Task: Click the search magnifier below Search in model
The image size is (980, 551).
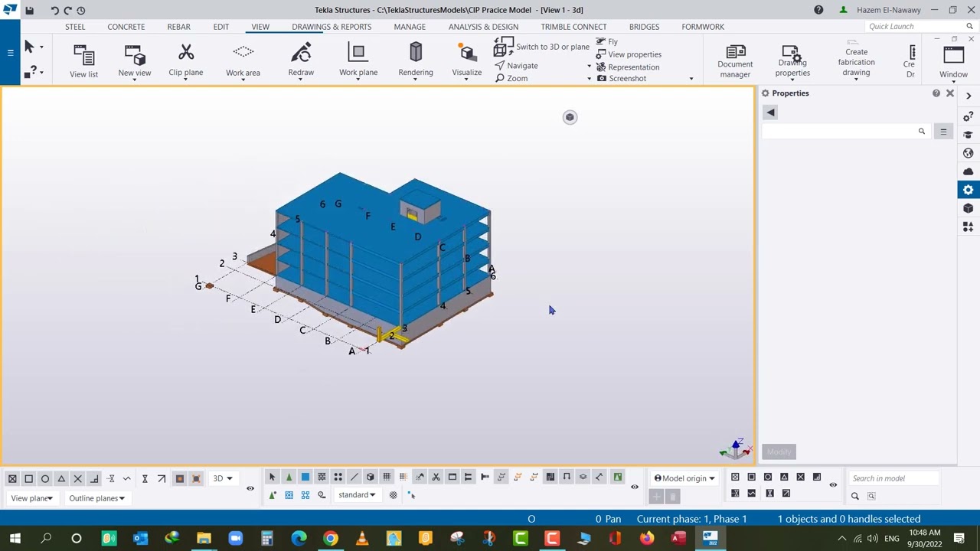Action: click(855, 496)
